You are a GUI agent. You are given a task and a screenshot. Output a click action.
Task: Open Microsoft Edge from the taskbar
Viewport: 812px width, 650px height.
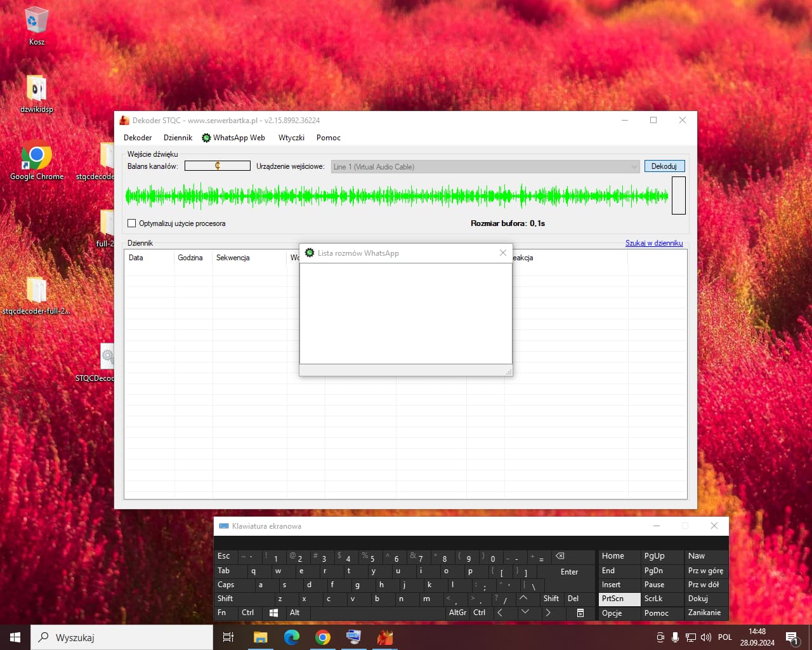(292, 637)
